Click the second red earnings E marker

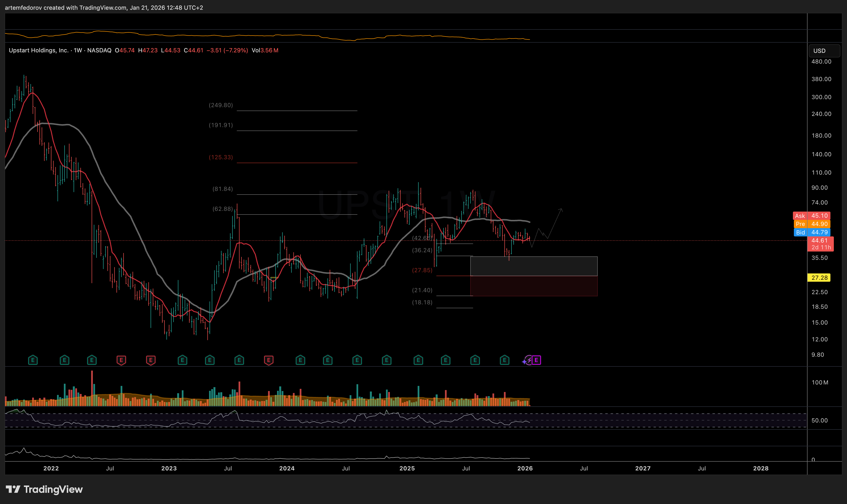[151, 360]
